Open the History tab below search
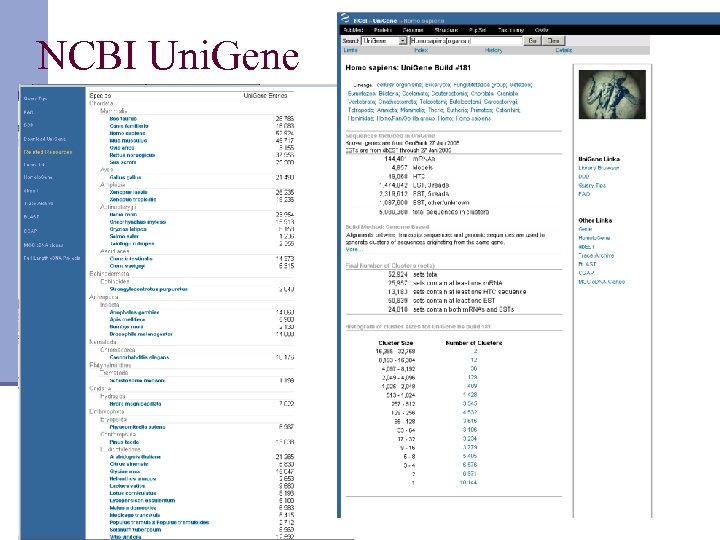 tap(494, 51)
